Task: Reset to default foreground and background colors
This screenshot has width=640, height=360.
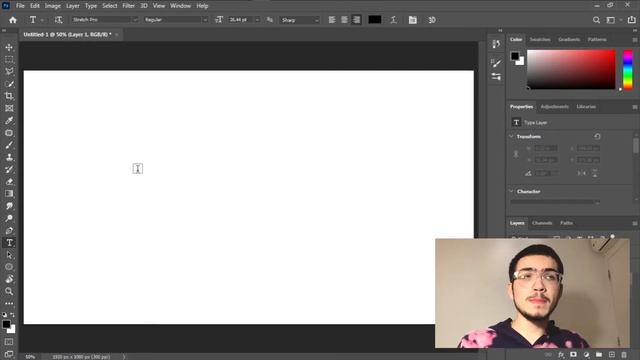Action: coord(4,315)
